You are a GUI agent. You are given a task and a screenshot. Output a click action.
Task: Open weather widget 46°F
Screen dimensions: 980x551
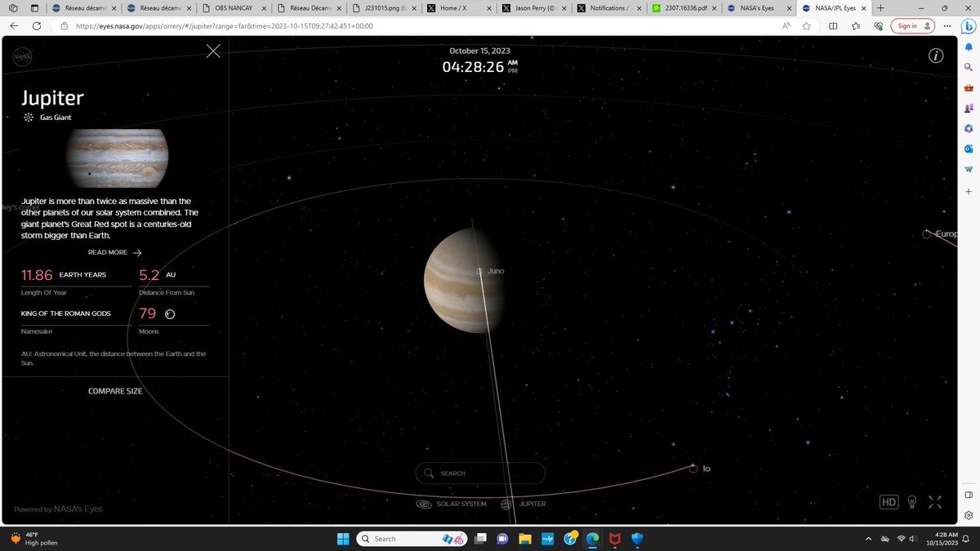pos(33,539)
